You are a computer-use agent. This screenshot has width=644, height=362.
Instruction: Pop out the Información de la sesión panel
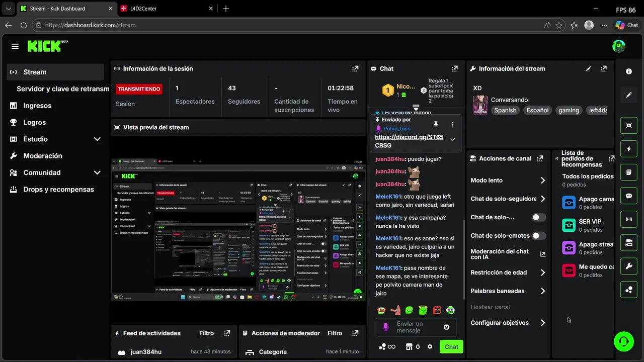pyautogui.click(x=355, y=69)
